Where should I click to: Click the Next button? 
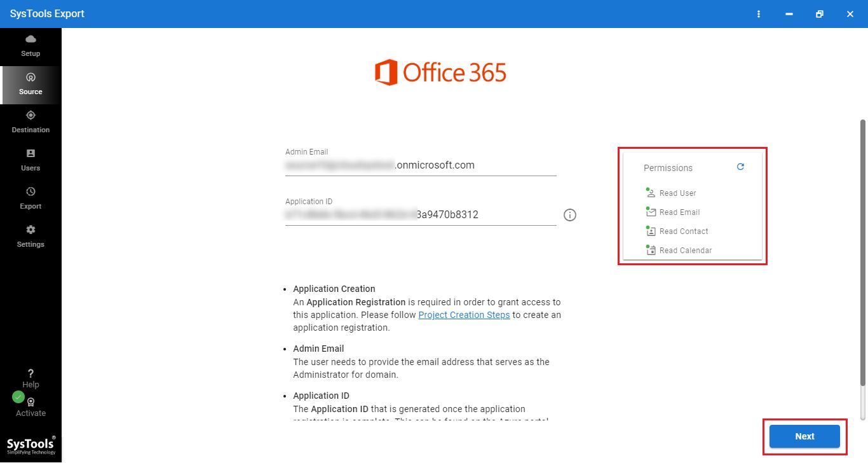804,436
